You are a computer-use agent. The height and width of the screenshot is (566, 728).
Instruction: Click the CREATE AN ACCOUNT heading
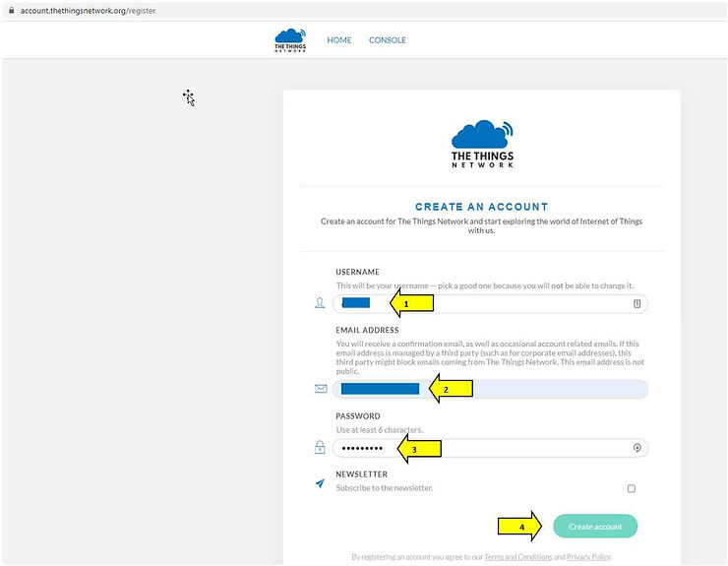click(481, 207)
